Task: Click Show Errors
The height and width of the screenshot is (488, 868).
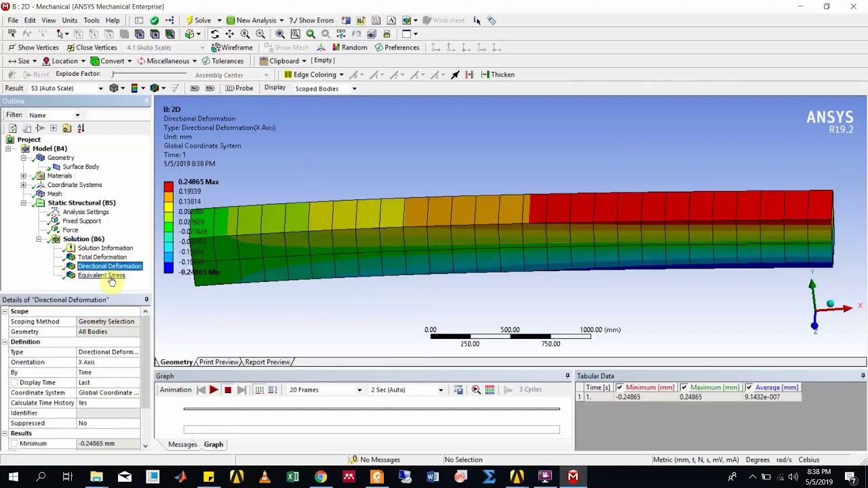Action: coord(311,20)
